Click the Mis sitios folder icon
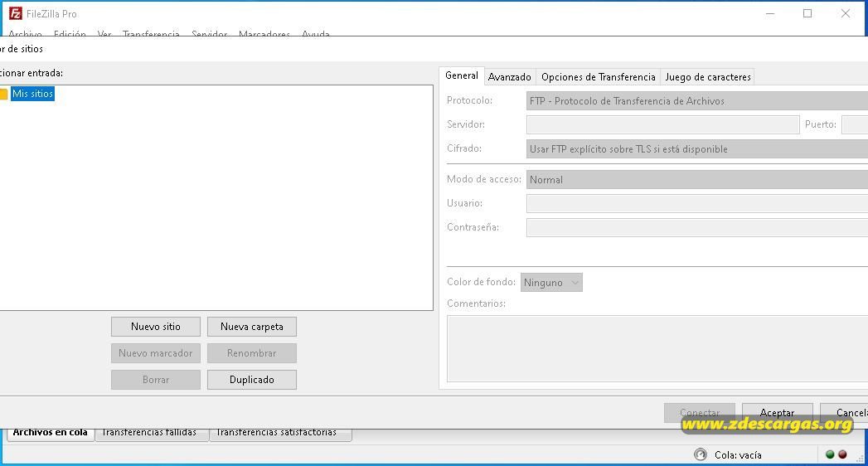 [3, 94]
